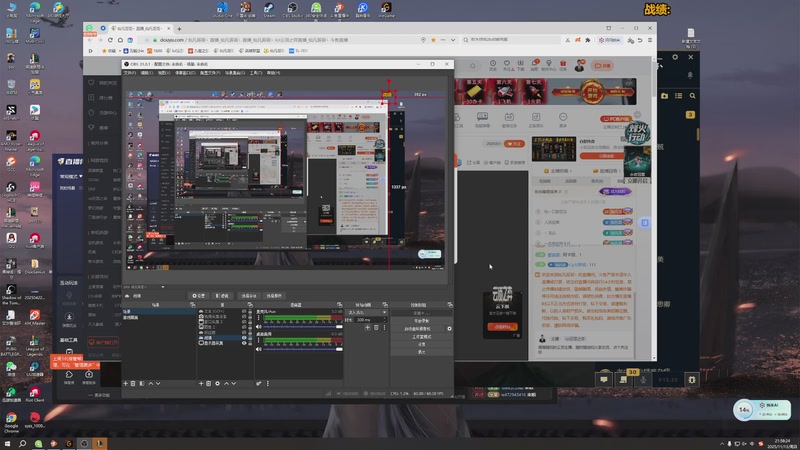Screen dimensions: 800x450
Task: Click the orange Douyu 关注 follow button
Action: (x=514, y=144)
